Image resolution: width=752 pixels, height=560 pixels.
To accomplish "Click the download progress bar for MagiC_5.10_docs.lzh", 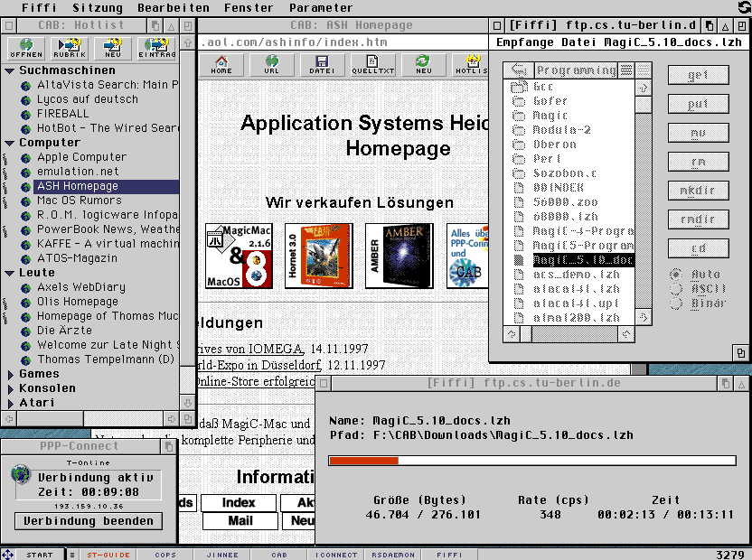I will pyautogui.click(x=531, y=461).
